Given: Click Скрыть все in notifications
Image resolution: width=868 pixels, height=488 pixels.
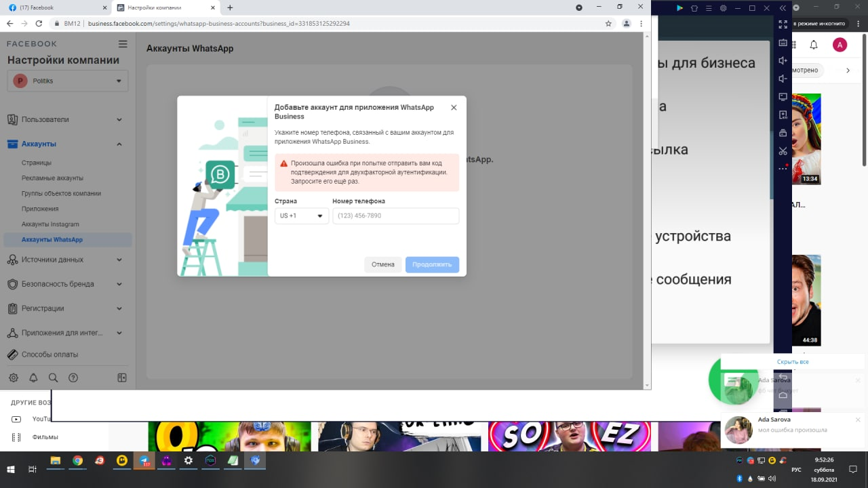Looking at the screenshot, I should pyautogui.click(x=793, y=362).
